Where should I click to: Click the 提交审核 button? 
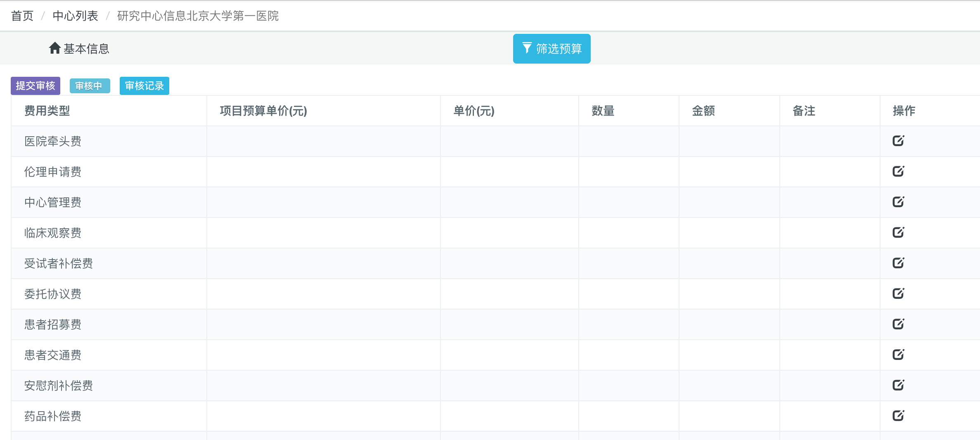tap(36, 86)
